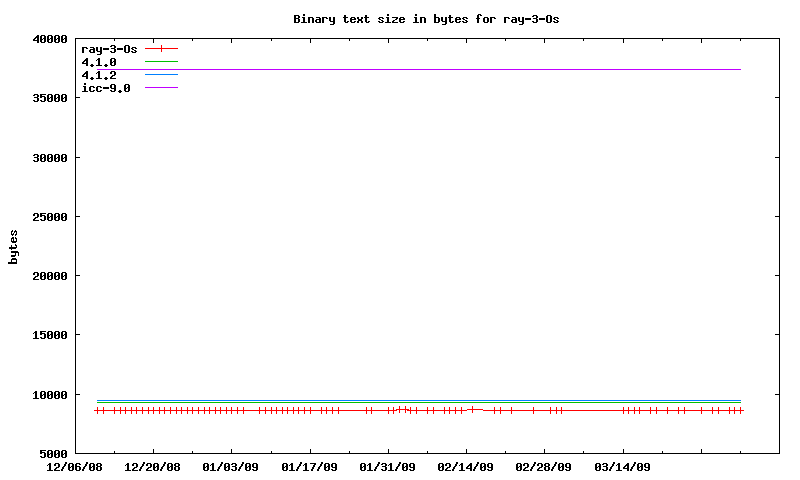Click the 15000 y-axis tick label

coord(49,335)
